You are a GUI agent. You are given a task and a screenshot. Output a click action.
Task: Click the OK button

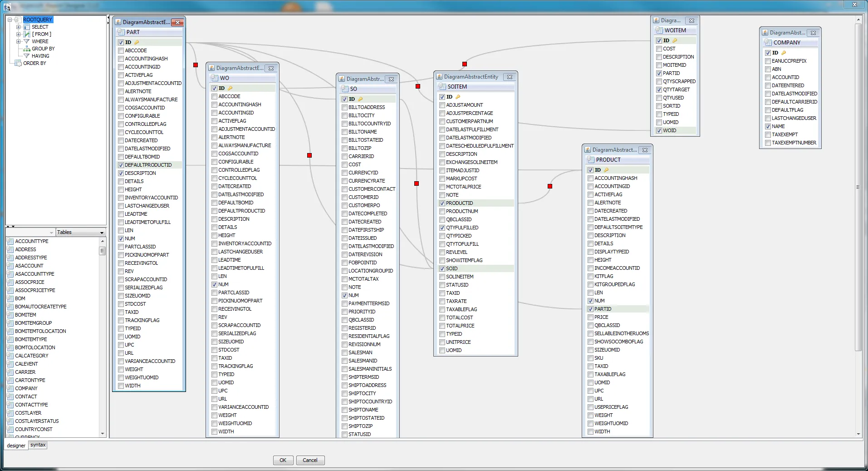283,460
